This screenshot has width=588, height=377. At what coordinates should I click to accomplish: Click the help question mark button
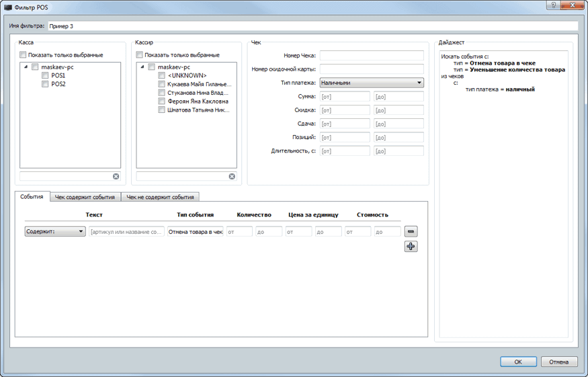tap(552, 5)
